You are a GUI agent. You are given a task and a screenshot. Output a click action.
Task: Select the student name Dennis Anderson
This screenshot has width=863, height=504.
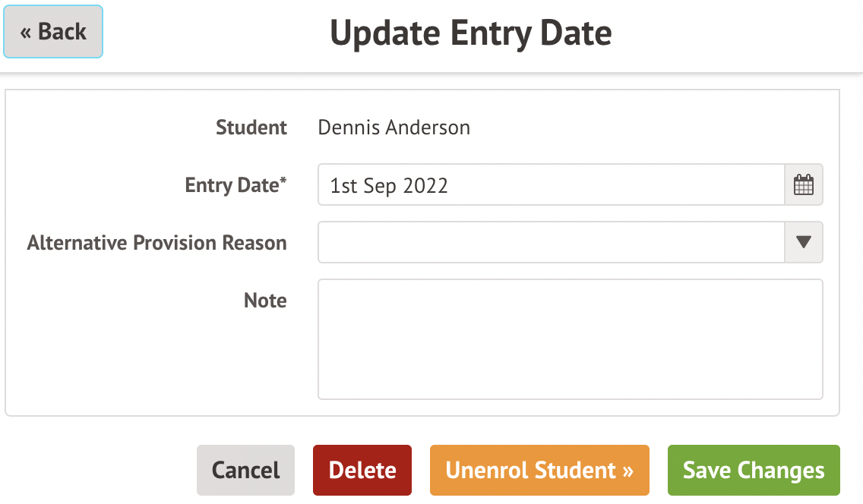click(394, 127)
